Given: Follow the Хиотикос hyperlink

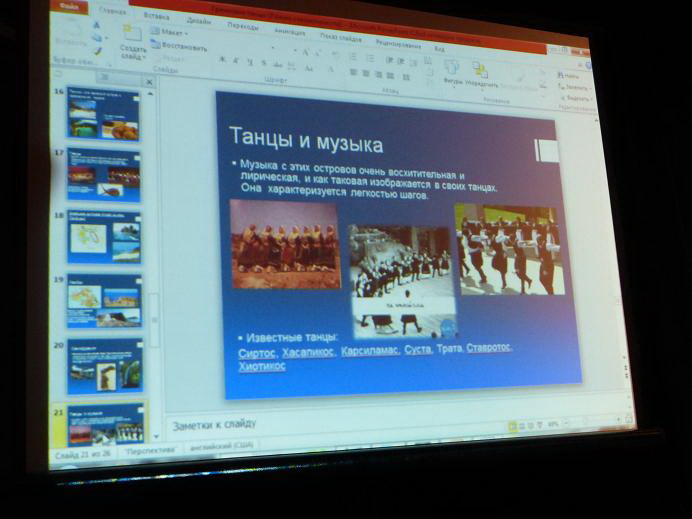Looking at the screenshot, I should point(262,366).
